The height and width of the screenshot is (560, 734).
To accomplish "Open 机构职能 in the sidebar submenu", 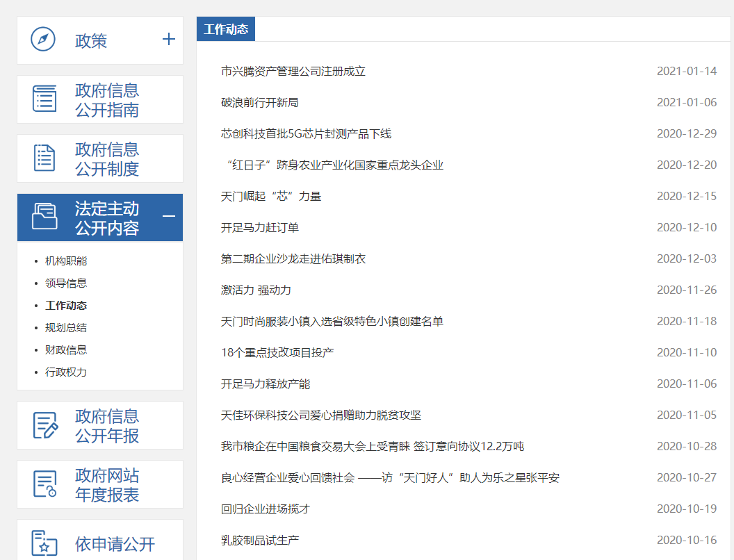I will (x=66, y=261).
